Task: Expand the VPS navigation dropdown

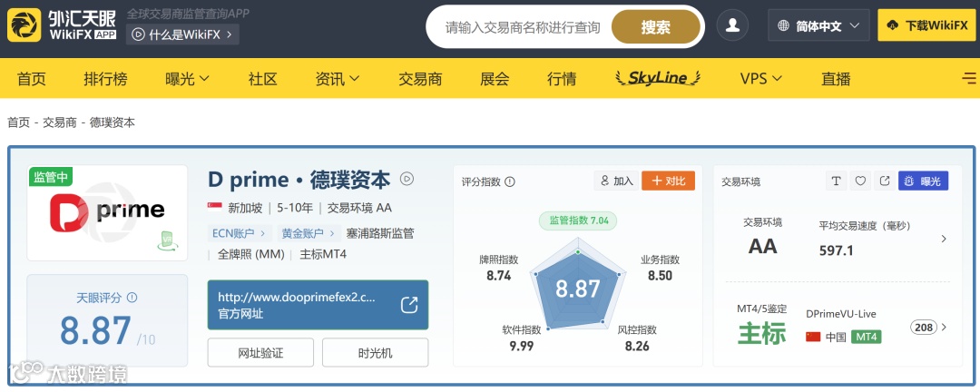Action: pos(761,79)
